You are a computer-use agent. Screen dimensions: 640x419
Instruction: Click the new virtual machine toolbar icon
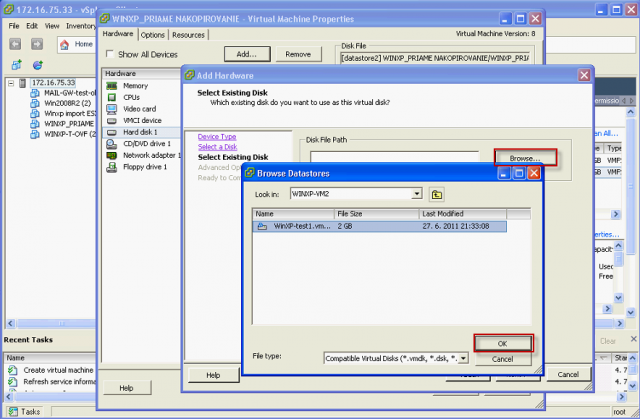click(16, 64)
